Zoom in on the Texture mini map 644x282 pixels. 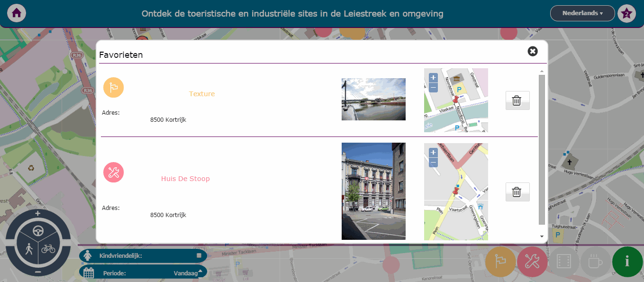click(433, 78)
